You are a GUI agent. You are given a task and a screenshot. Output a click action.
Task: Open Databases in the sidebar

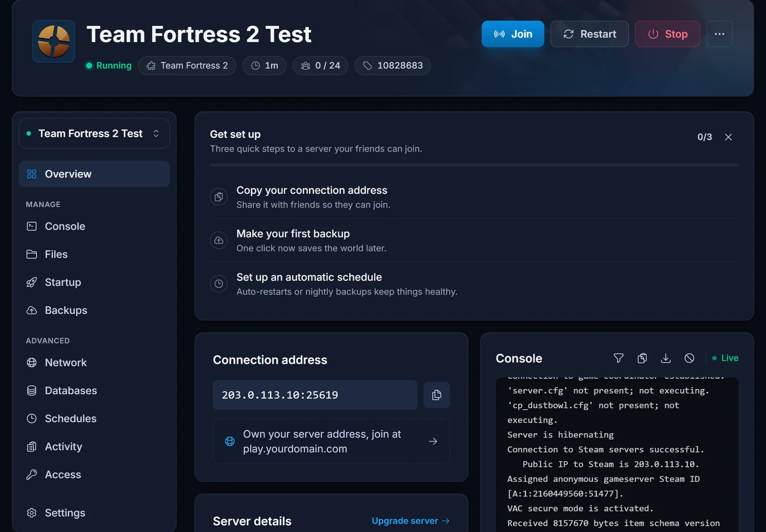(94, 390)
